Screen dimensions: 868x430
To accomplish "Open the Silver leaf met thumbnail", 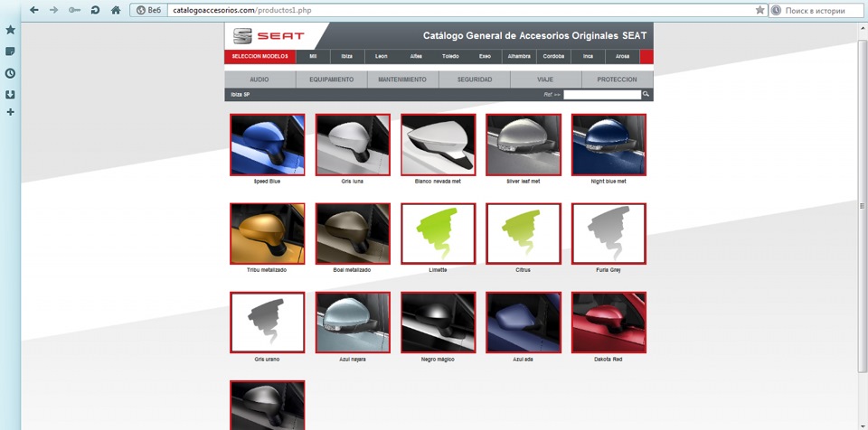I will coord(524,145).
